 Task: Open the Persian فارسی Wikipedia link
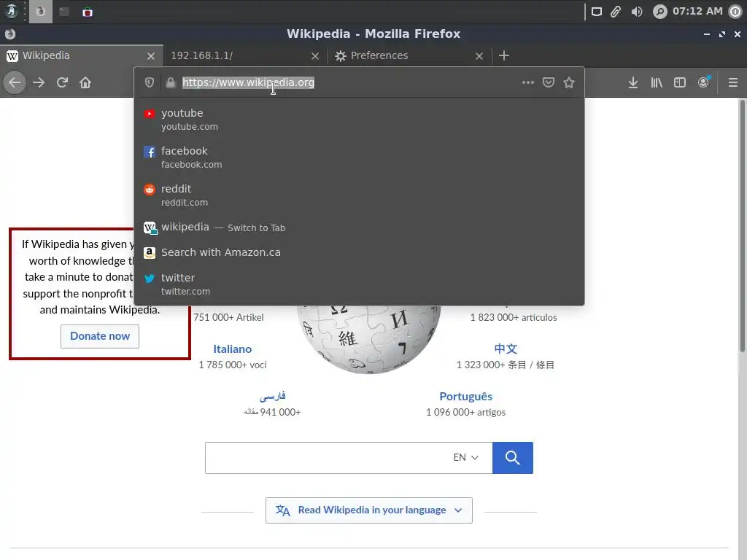tap(273, 396)
